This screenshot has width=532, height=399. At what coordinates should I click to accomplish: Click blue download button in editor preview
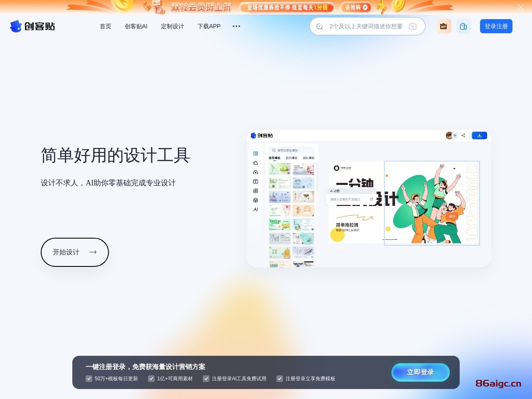click(479, 135)
